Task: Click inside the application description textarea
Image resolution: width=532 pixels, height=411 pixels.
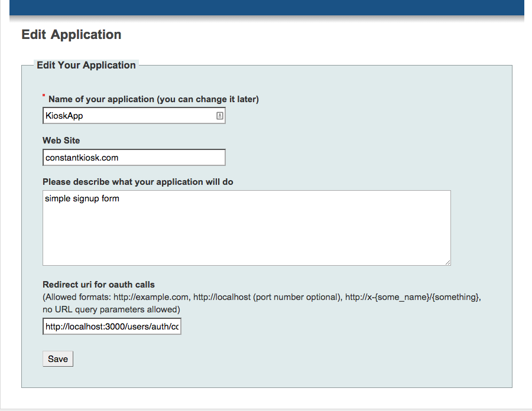Action: pos(246,228)
